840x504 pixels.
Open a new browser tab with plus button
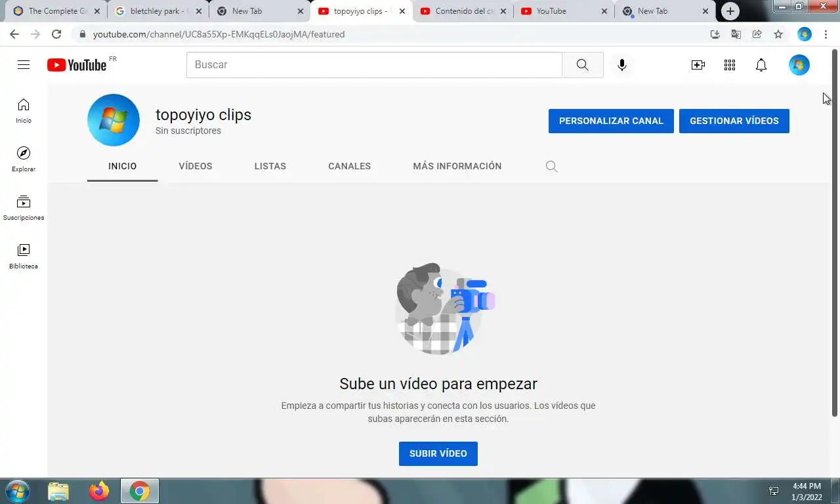click(730, 11)
